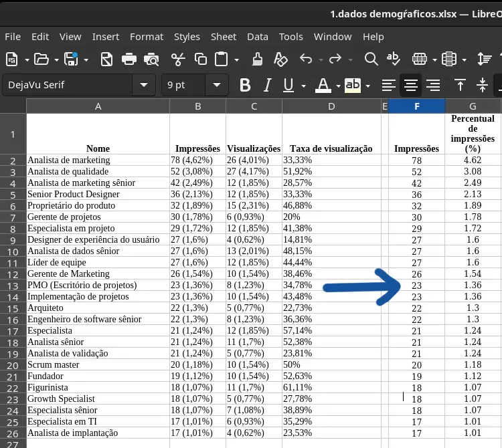The width and height of the screenshot is (502, 448).
Task: Click the Copy icon
Action: tap(201, 60)
